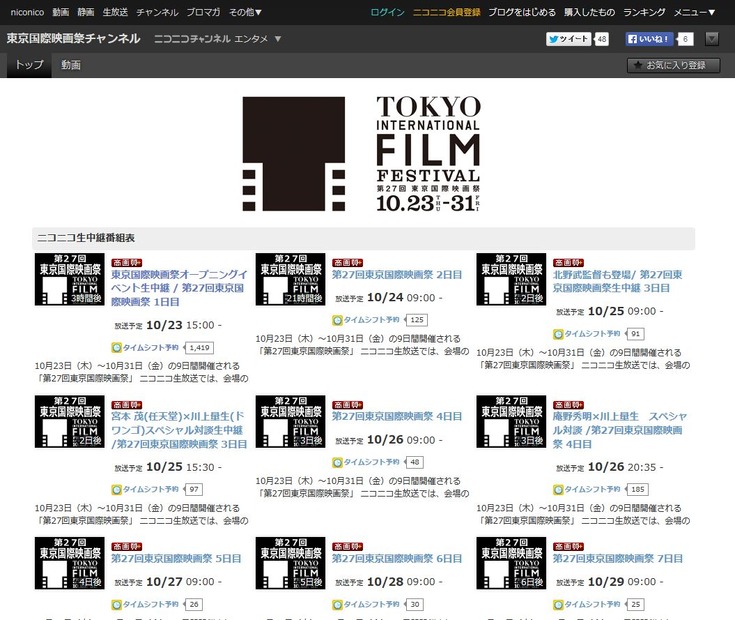Open 第27回東京国際映画祭 5日目 link

pos(176,559)
